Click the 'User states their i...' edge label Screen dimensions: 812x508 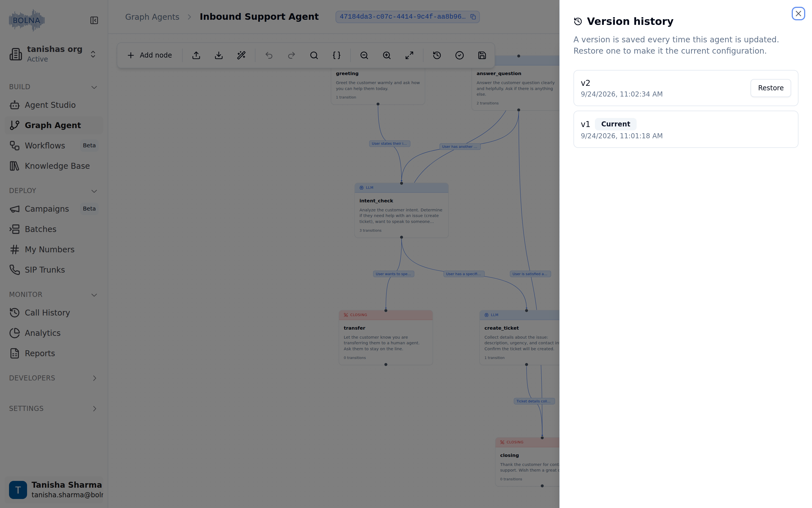point(390,144)
